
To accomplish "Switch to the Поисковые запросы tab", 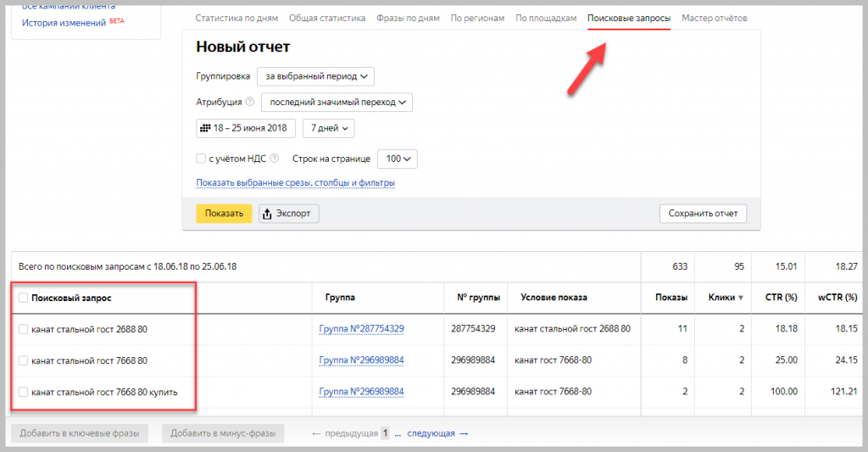I will [x=629, y=18].
